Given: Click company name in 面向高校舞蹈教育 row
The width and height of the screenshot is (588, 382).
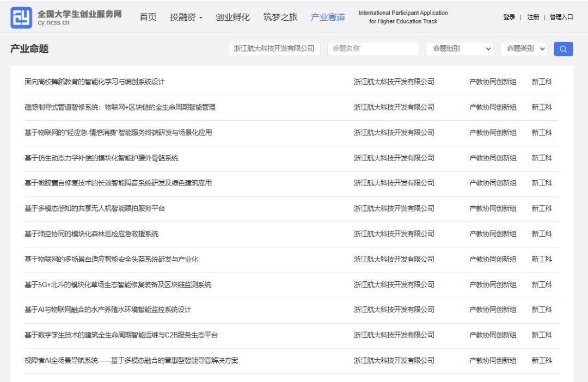Looking at the screenshot, I should pyautogui.click(x=394, y=82).
